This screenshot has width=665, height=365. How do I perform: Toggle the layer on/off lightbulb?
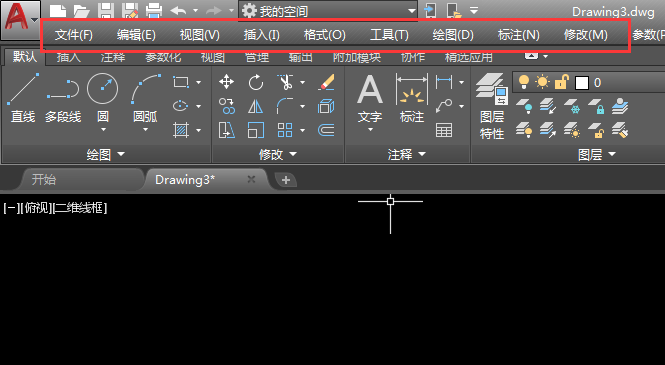click(524, 82)
